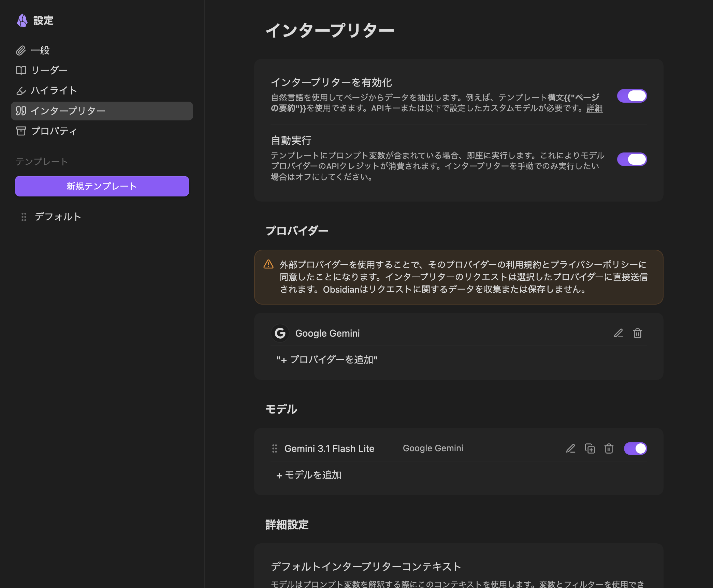The height and width of the screenshot is (588, 713).
Task: Click the 詳細設定 section heading
Action: tap(287, 525)
